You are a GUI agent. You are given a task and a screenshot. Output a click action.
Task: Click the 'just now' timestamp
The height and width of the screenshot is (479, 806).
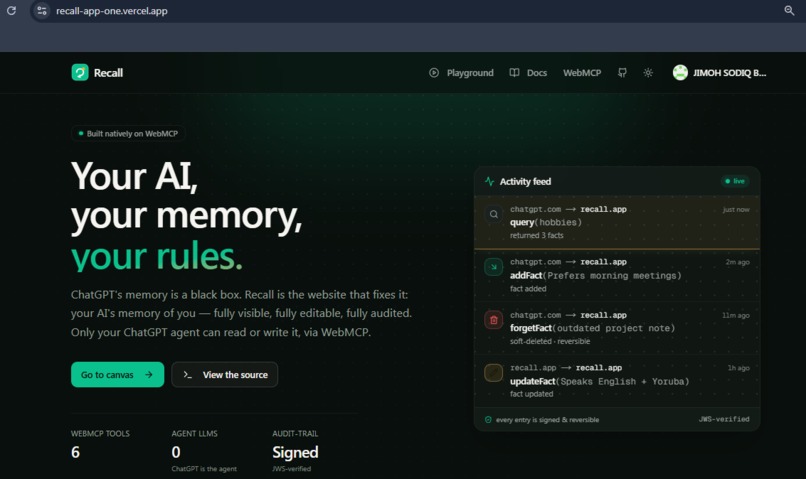click(x=736, y=210)
